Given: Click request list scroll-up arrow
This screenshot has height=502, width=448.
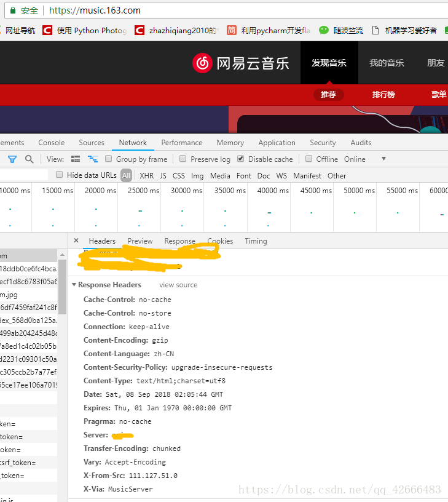Looking at the screenshot, I should coord(62,255).
